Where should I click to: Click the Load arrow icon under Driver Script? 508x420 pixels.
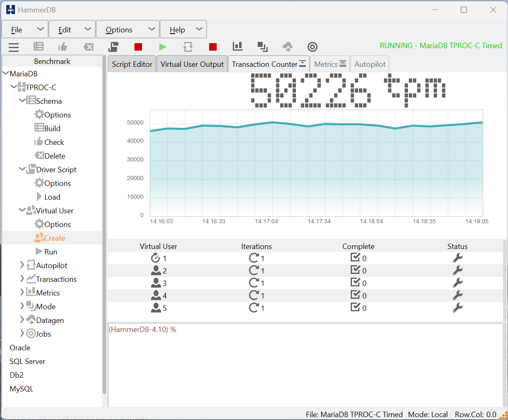tap(39, 197)
